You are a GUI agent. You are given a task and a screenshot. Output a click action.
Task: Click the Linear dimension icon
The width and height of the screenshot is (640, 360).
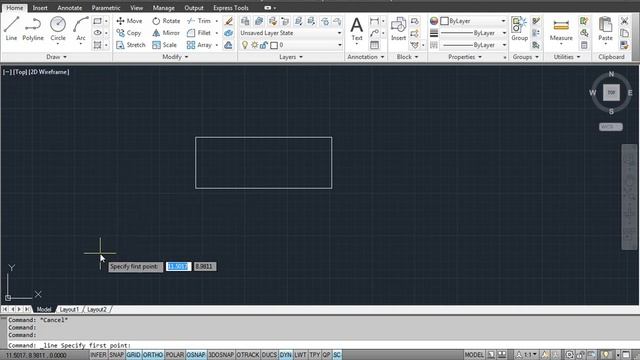tap(374, 21)
